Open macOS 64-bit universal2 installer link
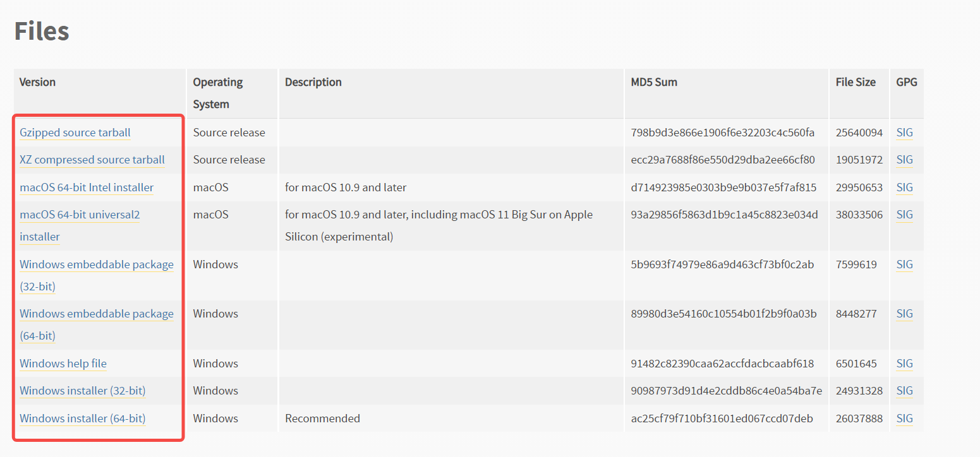This screenshot has height=457, width=980. [80, 215]
